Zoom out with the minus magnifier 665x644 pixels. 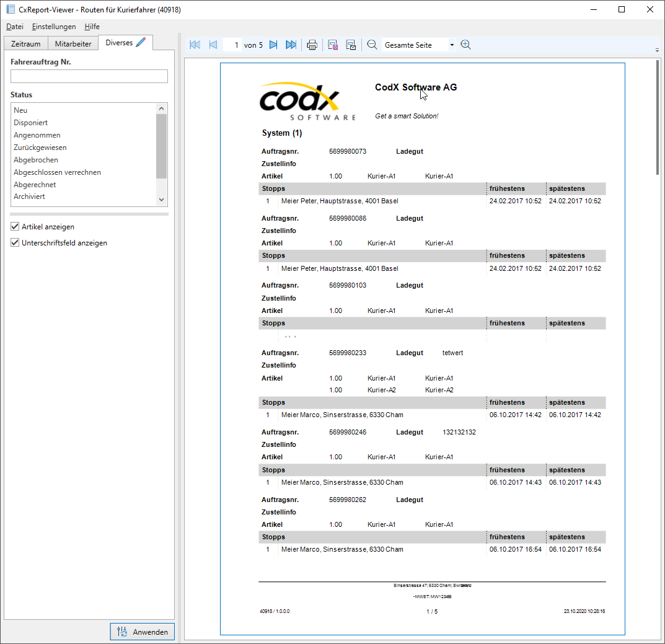click(x=372, y=45)
